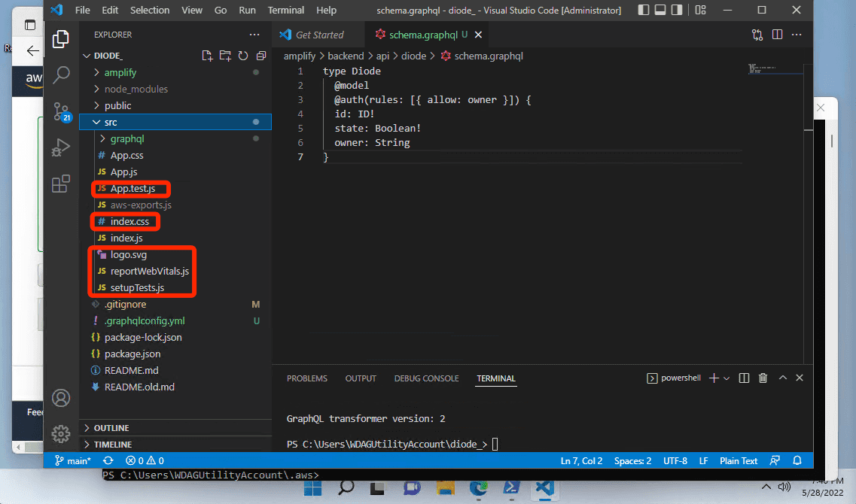This screenshot has width=856, height=504.
Task: Click Spaces: 2 indentation setting
Action: [632, 461]
